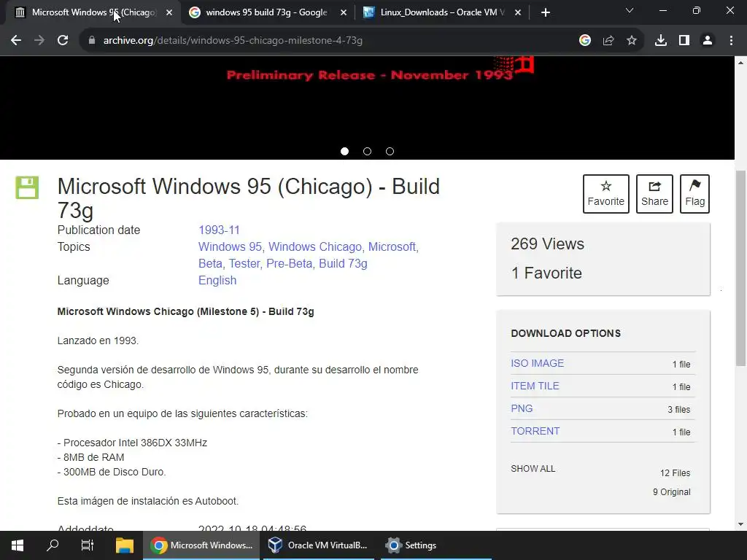The height and width of the screenshot is (560, 747).
Task: Open the Windows Chicago topic link
Action: [315, 246]
